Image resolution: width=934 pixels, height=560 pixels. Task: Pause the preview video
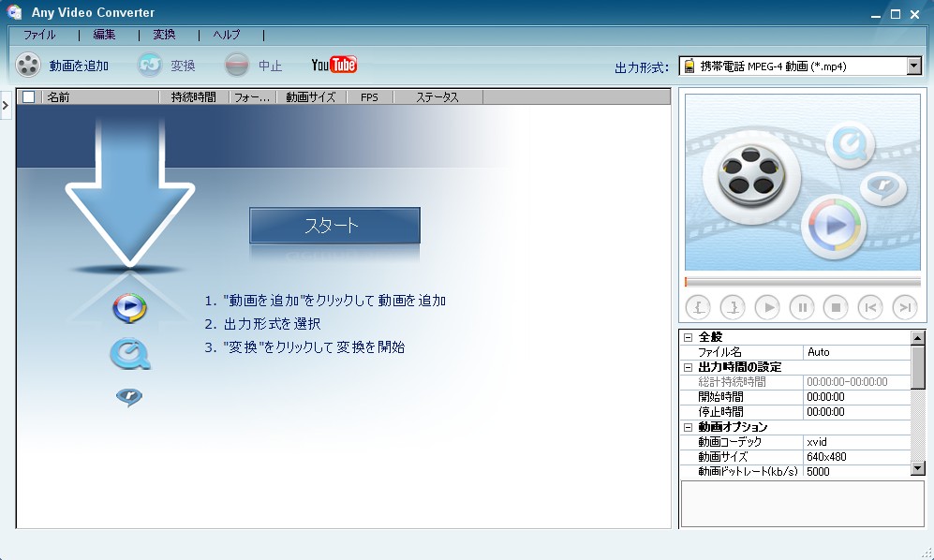tap(802, 307)
